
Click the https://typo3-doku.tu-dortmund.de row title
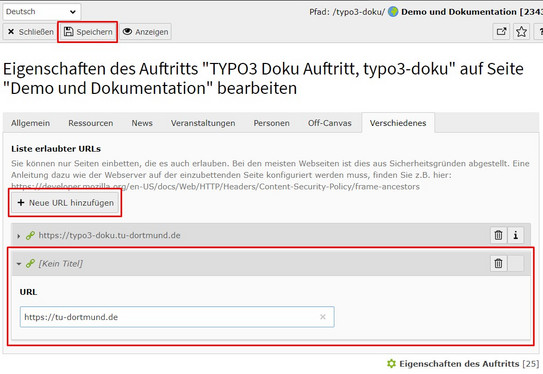coord(109,235)
